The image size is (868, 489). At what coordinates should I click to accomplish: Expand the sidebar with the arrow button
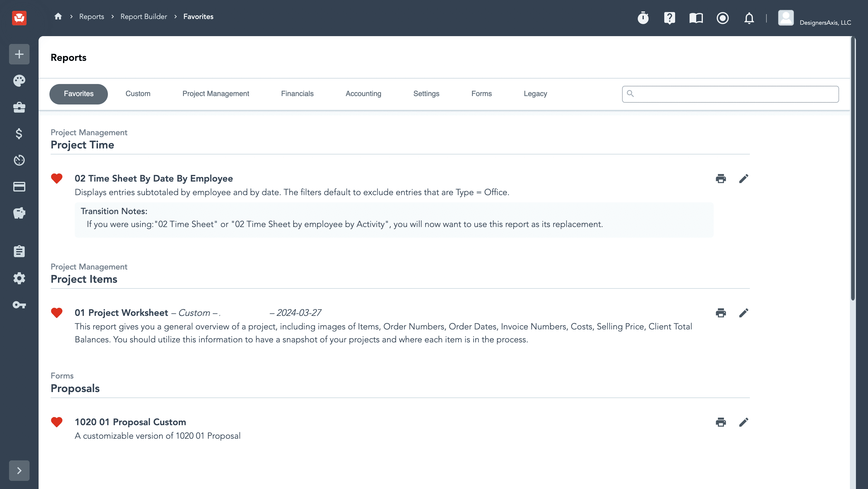(x=19, y=471)
